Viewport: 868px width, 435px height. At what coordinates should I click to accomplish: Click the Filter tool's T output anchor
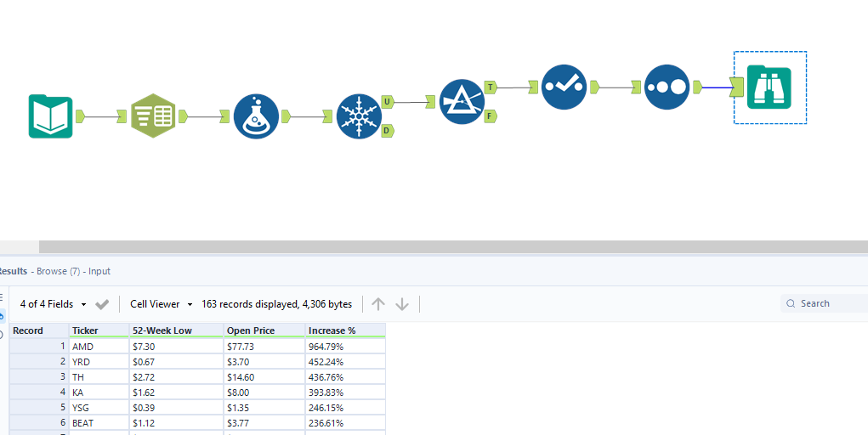(491, 88)
